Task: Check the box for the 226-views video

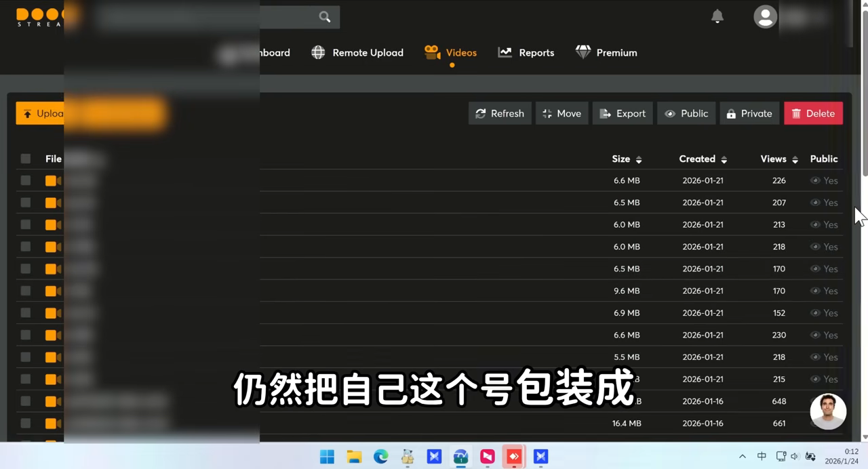Action: (x=26, y=180)
